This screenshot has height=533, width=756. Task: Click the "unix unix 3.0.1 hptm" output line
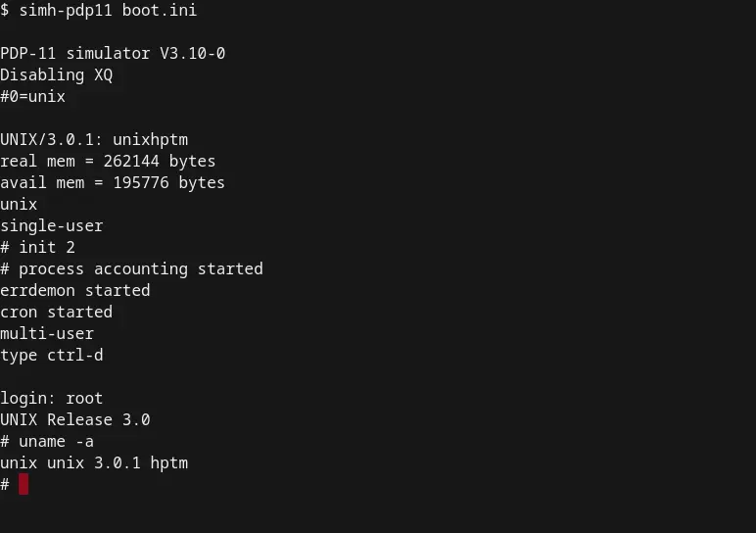point(94,462)
